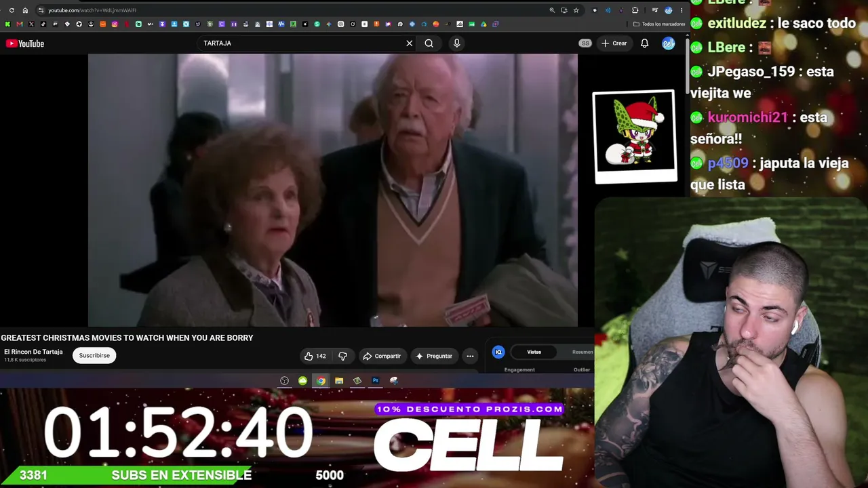The image size is (868, 488).
Task: Go to the browser home page
Action: [25, 10]
